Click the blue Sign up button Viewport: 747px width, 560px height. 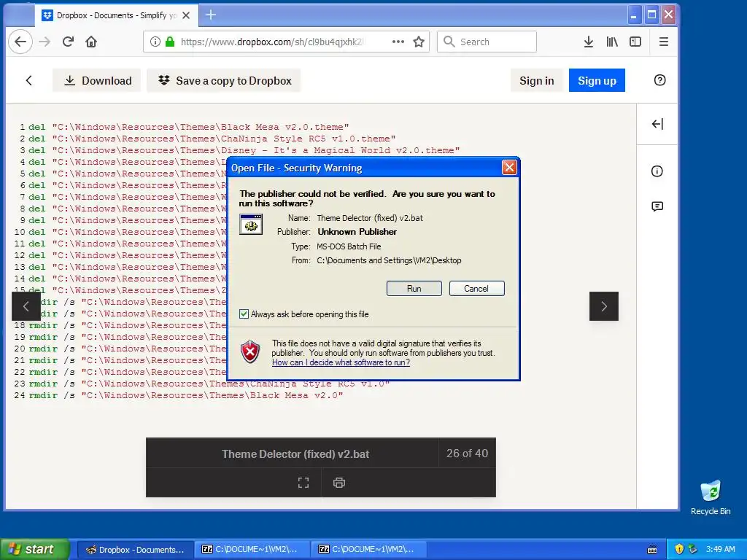tap(597, 80)
